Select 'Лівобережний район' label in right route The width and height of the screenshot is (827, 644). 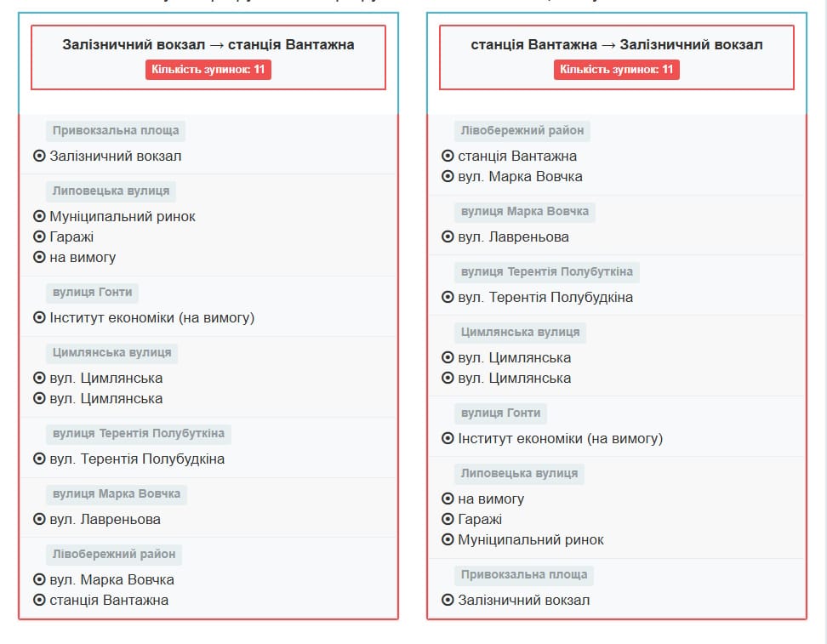click(x=522, y=131)
